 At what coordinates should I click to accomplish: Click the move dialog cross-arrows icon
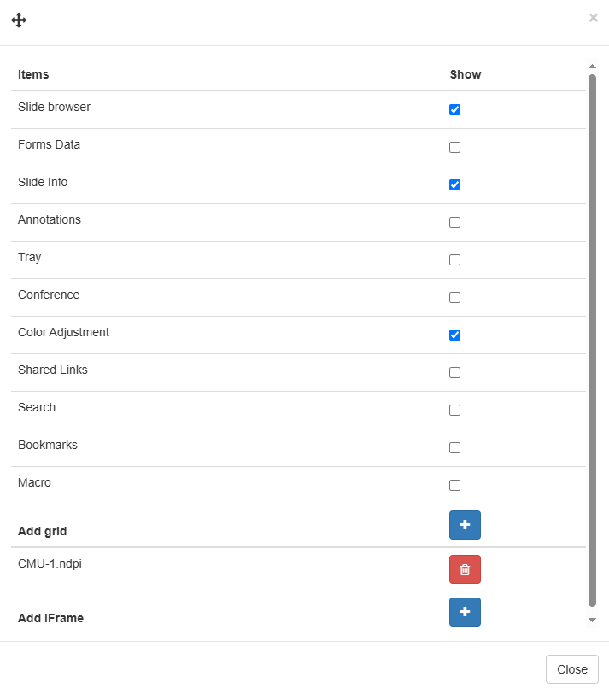[x=19, y=20]
